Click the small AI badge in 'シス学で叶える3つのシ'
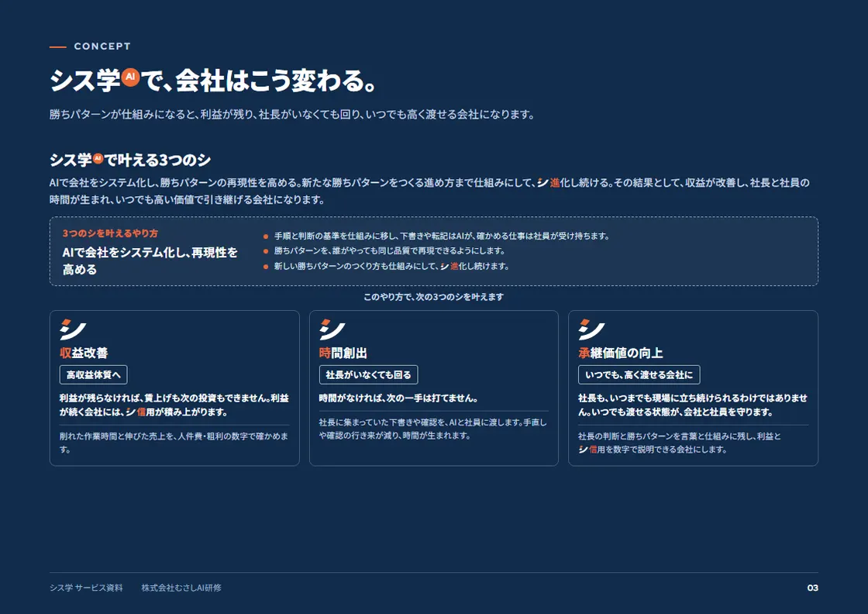 point(98,158)
